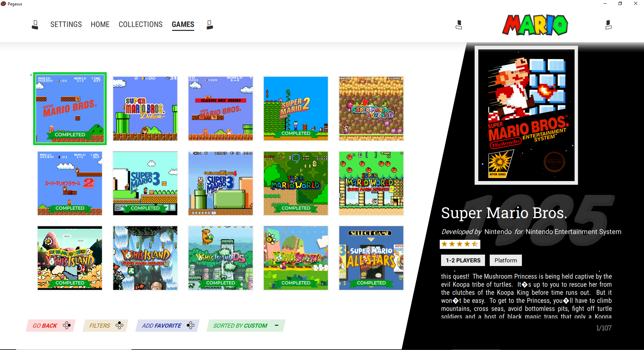644x350 pixels.
Task: Select the Classic NES Series Mario Bros. tile
Action: 221,108
